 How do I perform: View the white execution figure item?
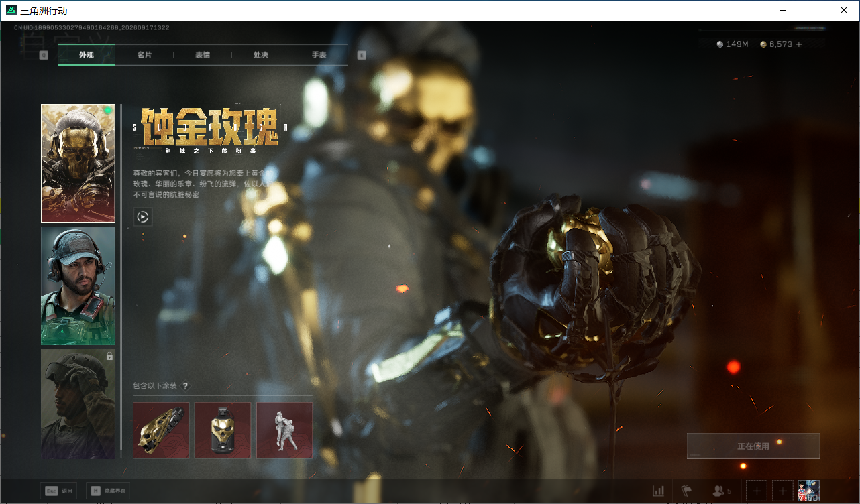[284, 430]
